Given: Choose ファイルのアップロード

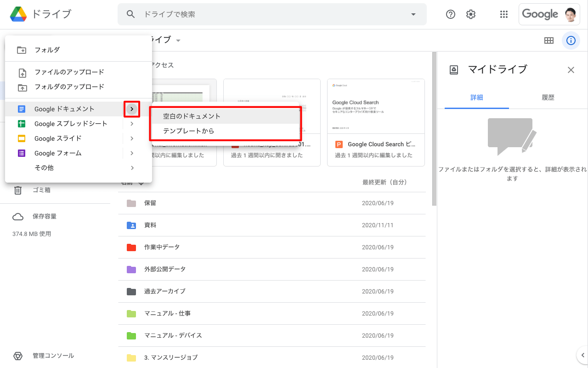Looking at the screenshot, I should (x=79, y=72).
